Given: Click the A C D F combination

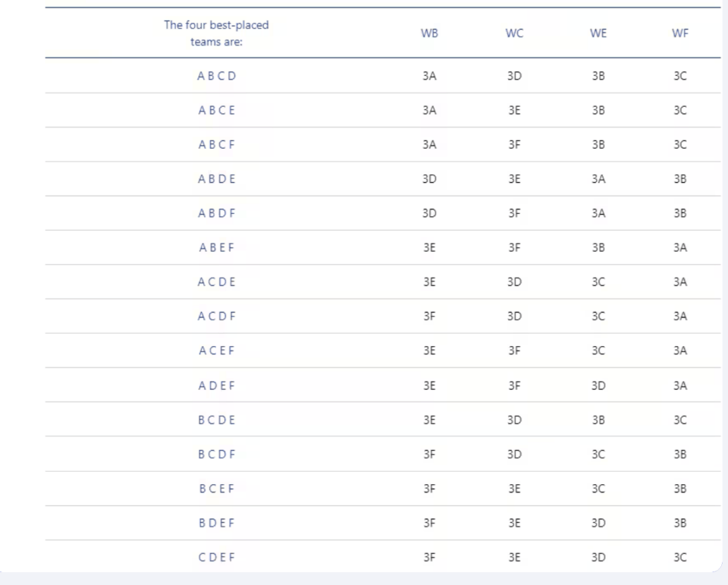Looking at the screenshot, I should click(x=216, y=316).
